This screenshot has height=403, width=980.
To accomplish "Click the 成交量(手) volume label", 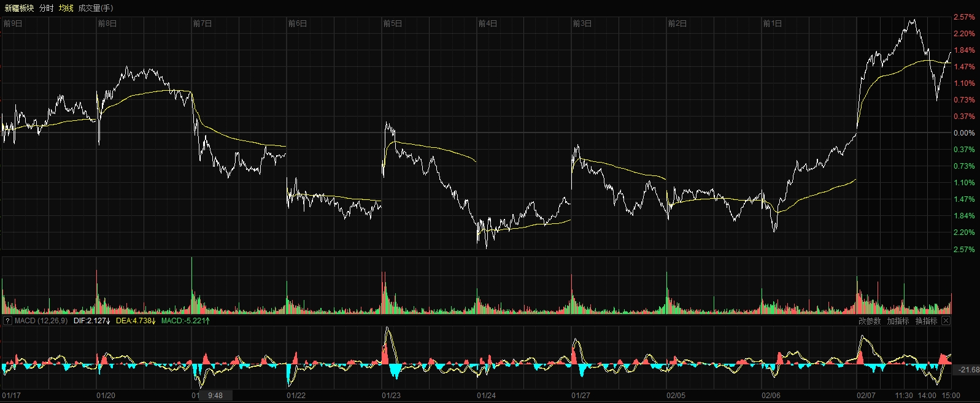I will [x=95, y=8].
